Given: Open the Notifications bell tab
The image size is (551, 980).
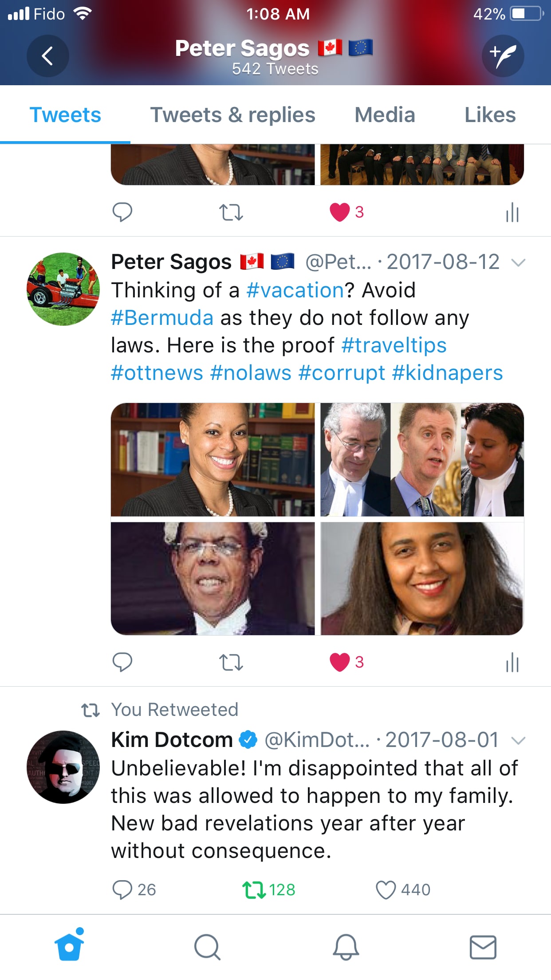Looking at the screenshot, I should tap(346, 947).
